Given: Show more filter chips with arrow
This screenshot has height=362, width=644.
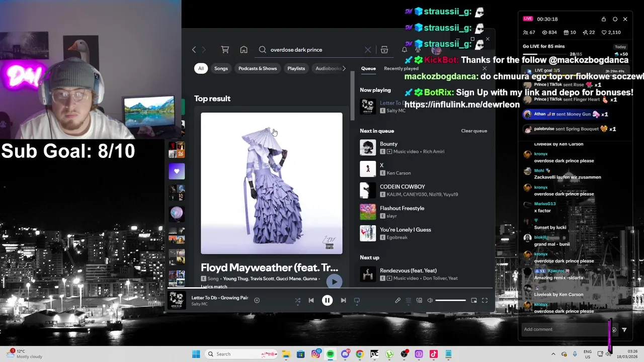Looking at the screenshot, I should click(344, 68).
